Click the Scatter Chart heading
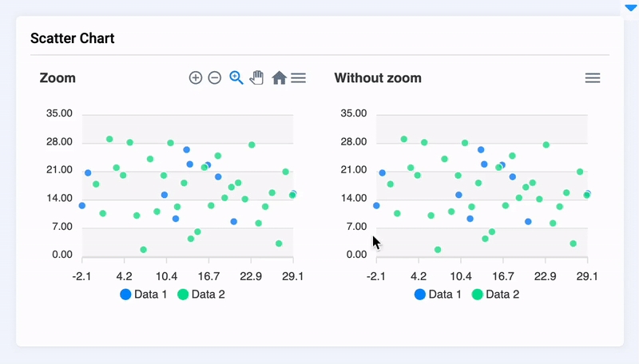639x364 pixels. [73, 38]
